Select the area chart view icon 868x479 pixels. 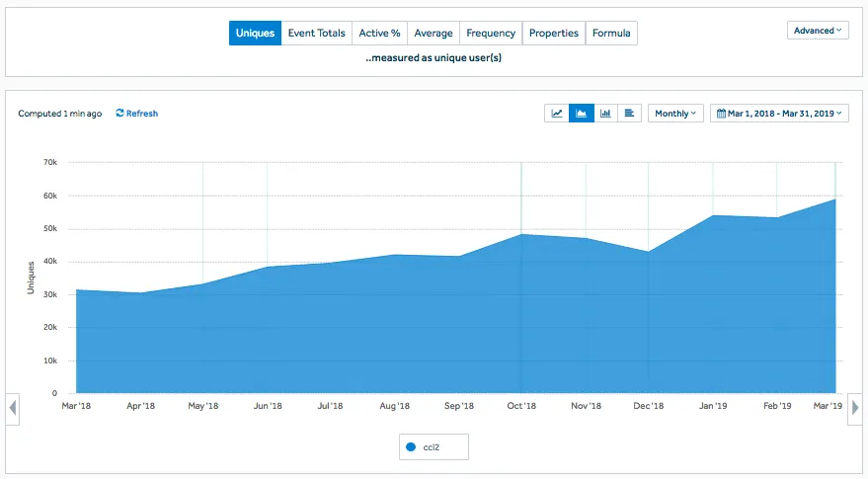pos(582,113)
